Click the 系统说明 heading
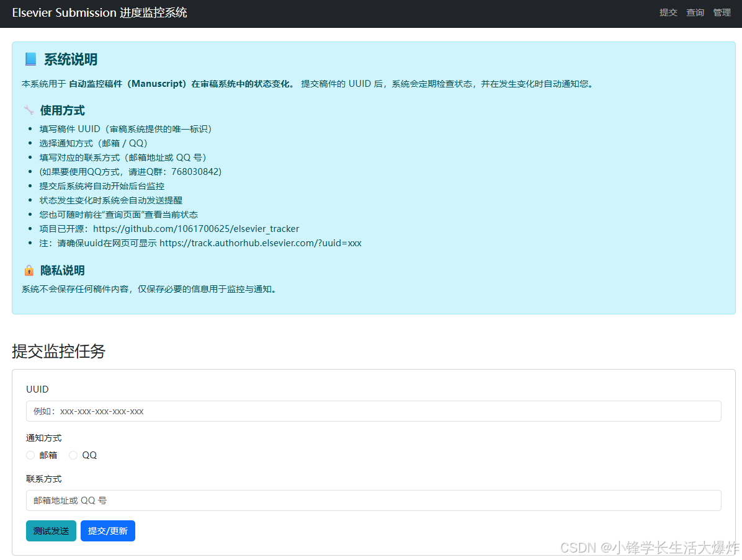Screen dimensions: 742x560 pyautogui.click(x=71, y=59)
